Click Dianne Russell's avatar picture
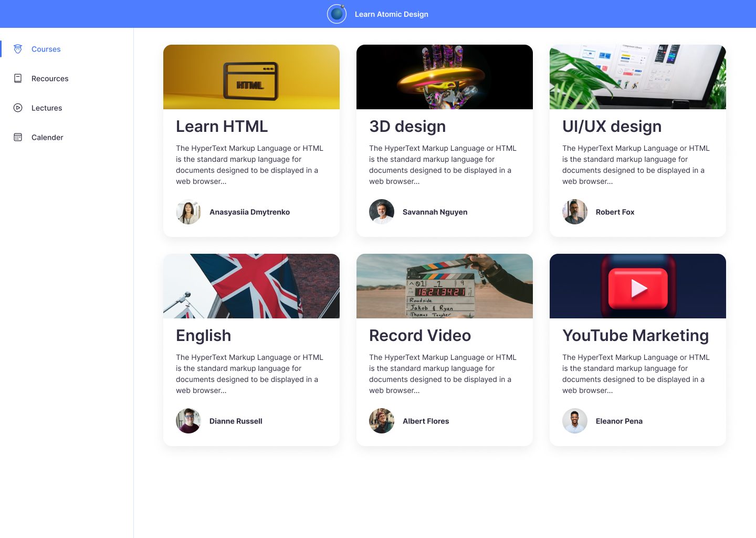 [188, 421]
